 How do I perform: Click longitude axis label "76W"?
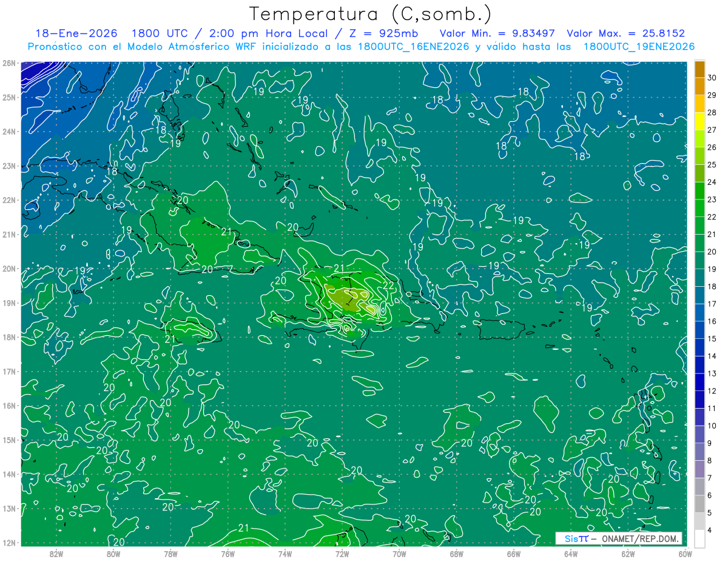tap(227, 554)
